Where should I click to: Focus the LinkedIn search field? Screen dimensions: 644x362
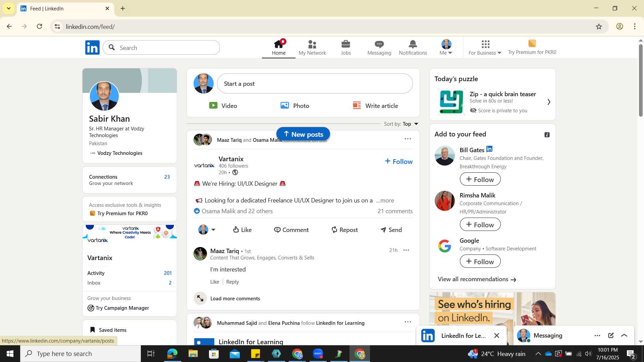click(162, 48)
